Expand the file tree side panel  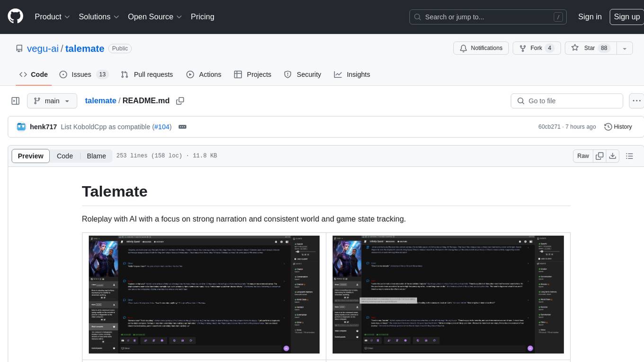point(15,101)
